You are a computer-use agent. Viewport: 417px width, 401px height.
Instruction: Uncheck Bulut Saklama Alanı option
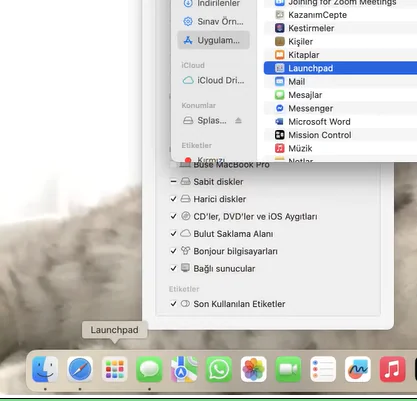point(173,234)
